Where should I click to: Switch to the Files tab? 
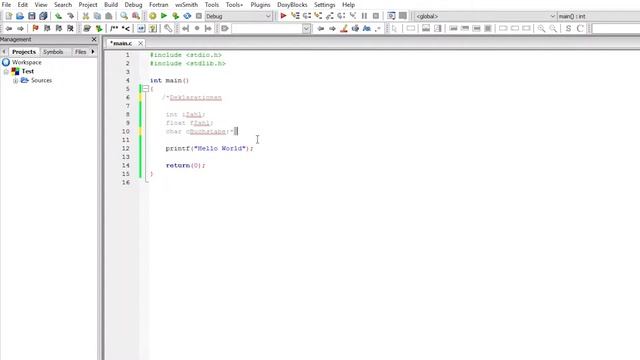[x=80, y=52]
